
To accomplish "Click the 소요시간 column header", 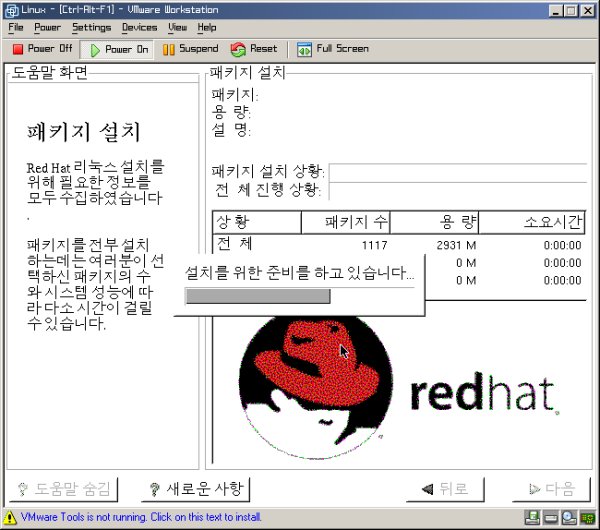I will pyautogui.click(x=532, y=222).
